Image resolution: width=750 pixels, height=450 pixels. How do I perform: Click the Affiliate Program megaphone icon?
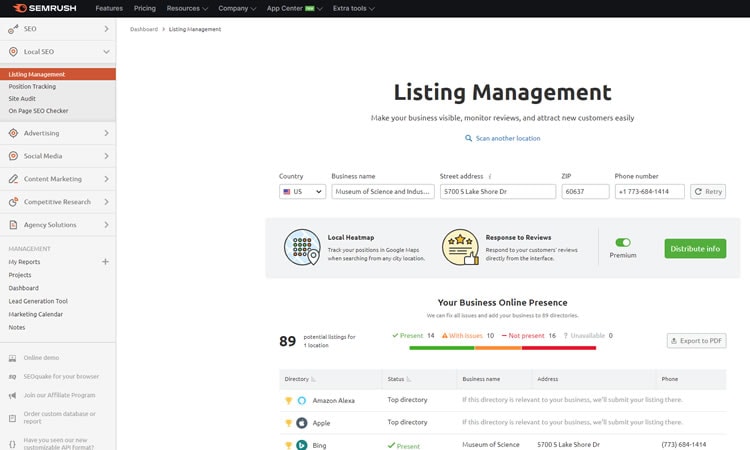[x=12, y=395]
